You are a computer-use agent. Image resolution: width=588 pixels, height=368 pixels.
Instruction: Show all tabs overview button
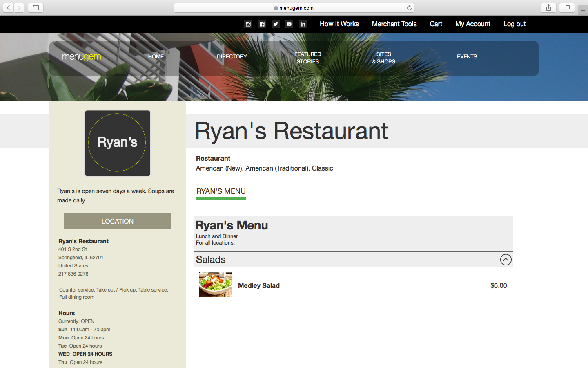(x=567, y=8)
